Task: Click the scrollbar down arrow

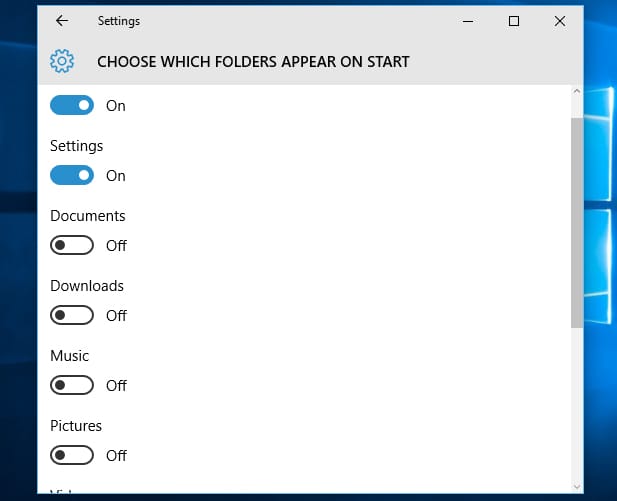Action: point(577,487)
